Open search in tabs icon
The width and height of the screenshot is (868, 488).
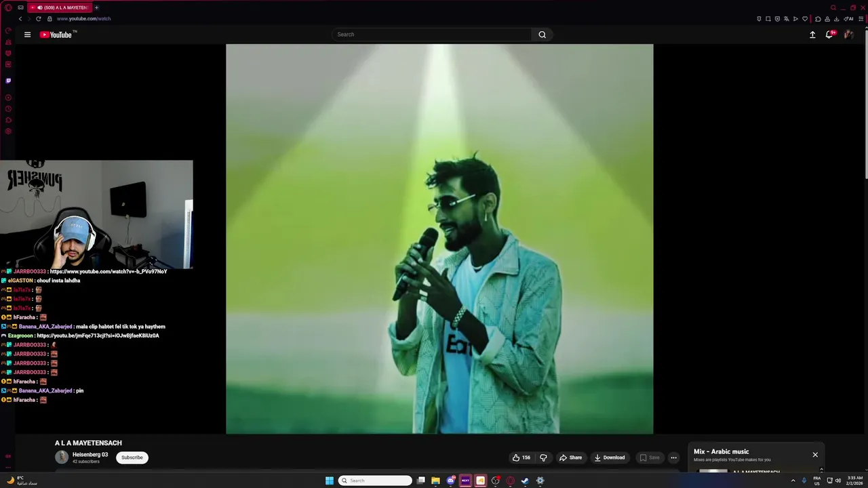[x=833, y=7]
